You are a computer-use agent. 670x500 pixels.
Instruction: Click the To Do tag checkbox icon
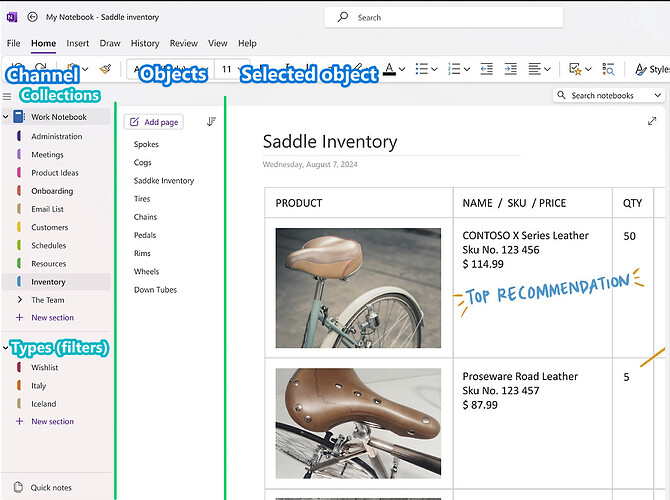point(575,69)
